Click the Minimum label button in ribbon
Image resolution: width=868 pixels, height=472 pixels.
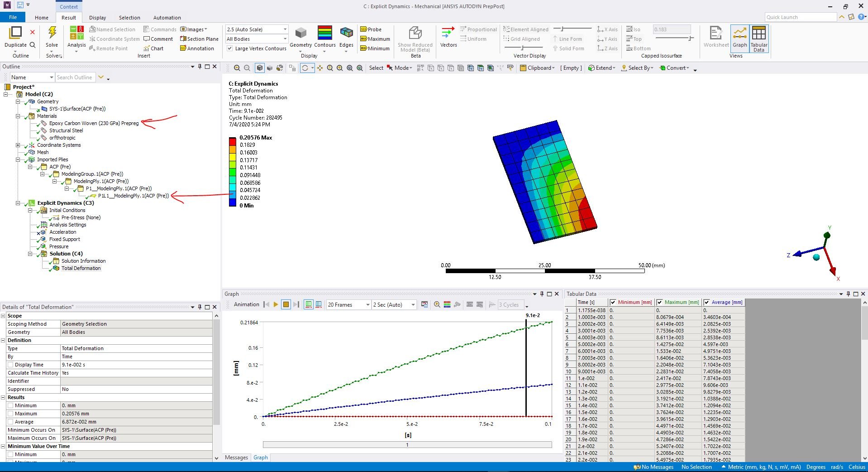(x=375, y=48)
